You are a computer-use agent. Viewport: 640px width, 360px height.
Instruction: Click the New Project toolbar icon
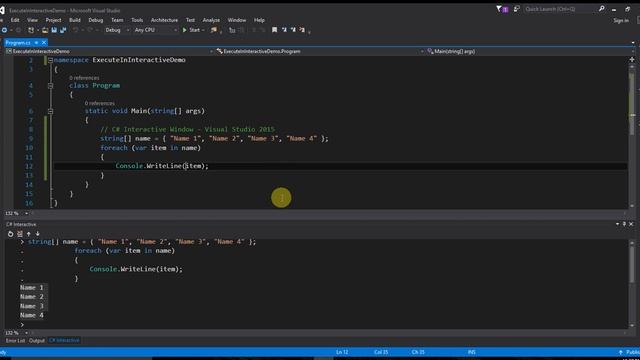pyautogui.click(x=31, y=30)
